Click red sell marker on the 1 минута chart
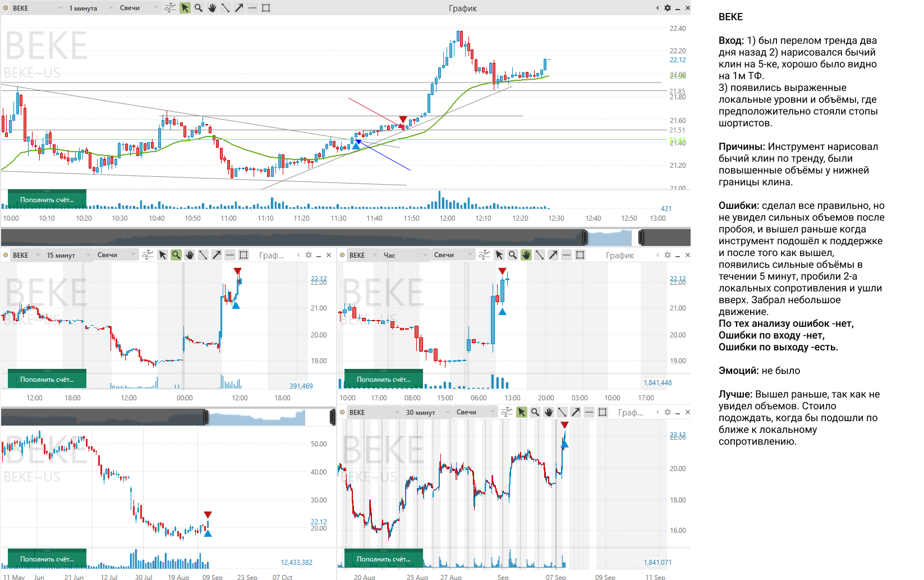This screenshot has height=580, width=924. (x=403, y=120)
